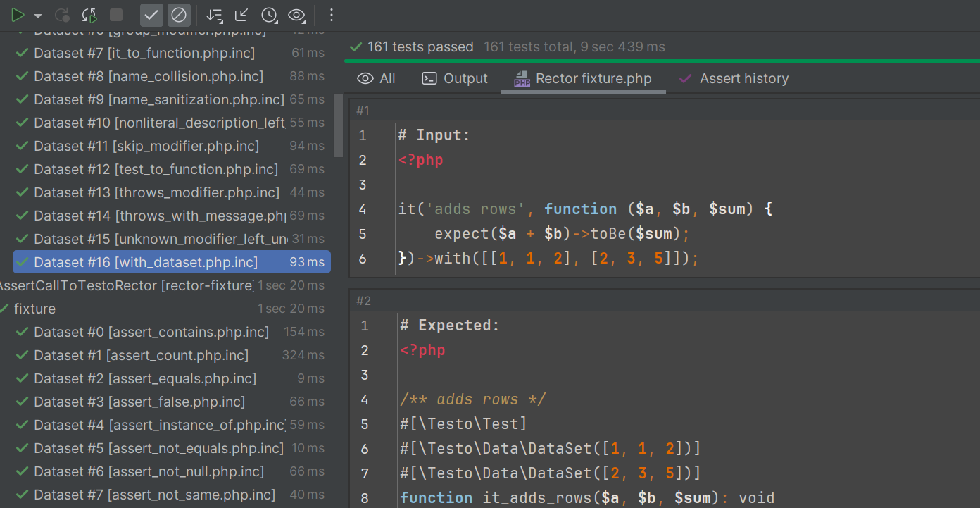Collapse the fixture tree node
Screen dimensions: 980x508
pos(5,309)
